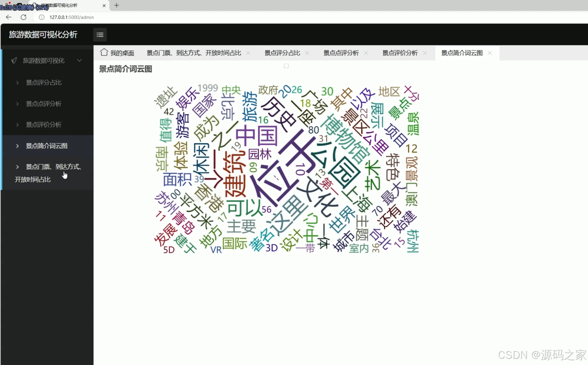Switch to the 景点评价分析 tab
This screenshot has height=365, width=588.
point(400,53)
